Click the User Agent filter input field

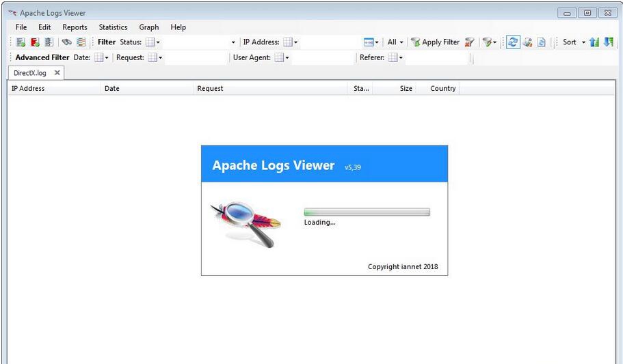[323, 57]
